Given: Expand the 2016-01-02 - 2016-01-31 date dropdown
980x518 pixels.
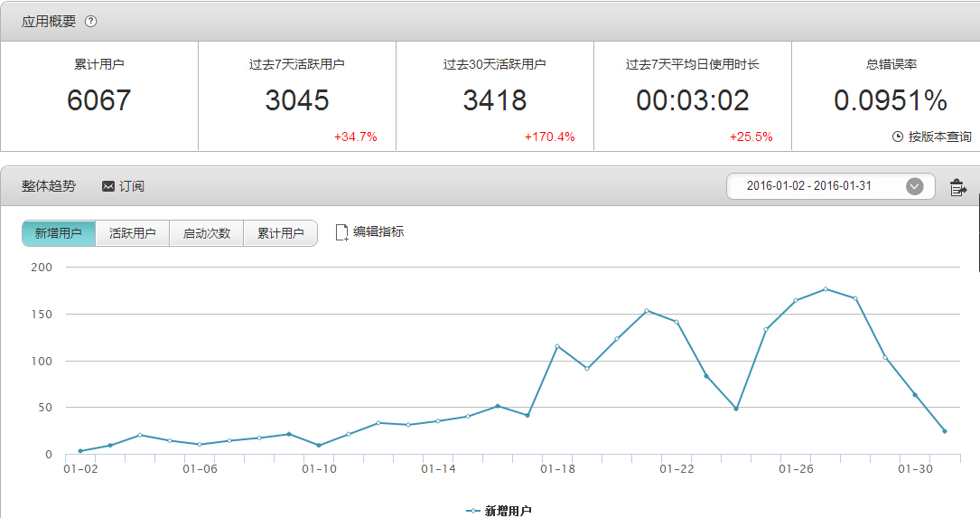Looking at the screenshot, I should tap(914, 186).
